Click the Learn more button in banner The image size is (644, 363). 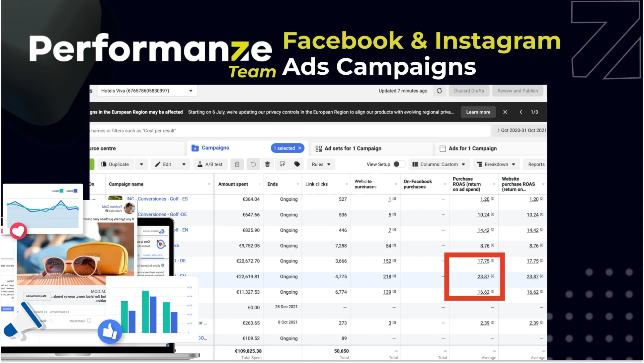click(478, 112)
